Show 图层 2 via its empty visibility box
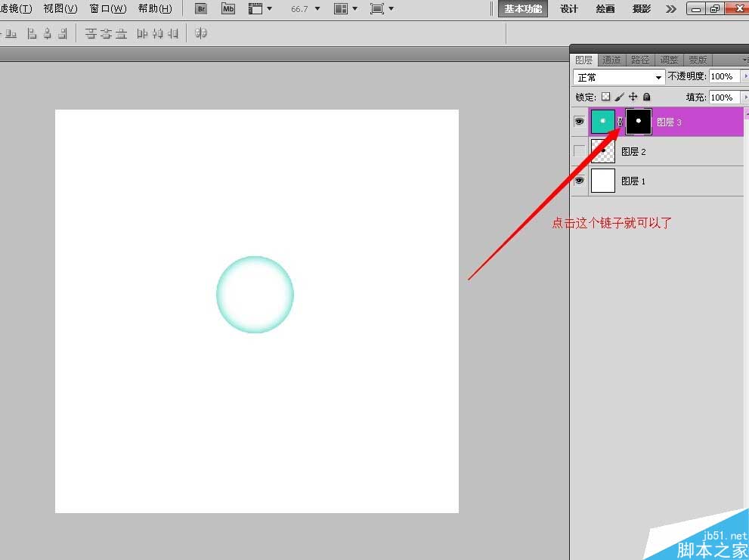Screen dimensions: 749x560 tap(579, 151)
